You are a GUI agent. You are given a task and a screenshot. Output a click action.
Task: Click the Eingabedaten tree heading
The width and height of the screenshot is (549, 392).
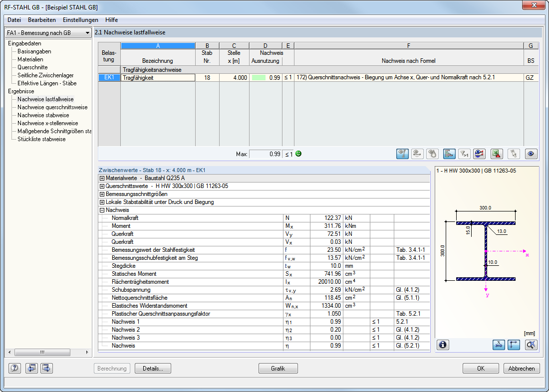[x=24, y=43]
